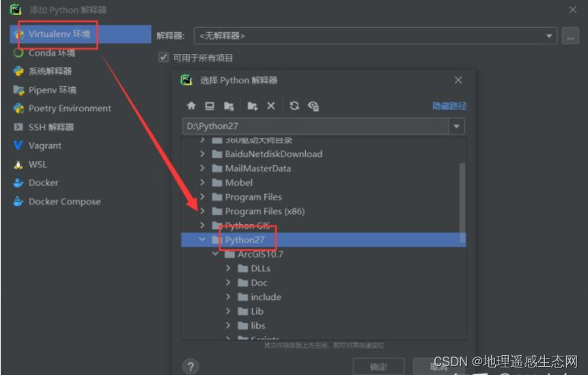The height and width of the screenshot is (375, 588).
Task: Expand BaiduNetdiskDownload folder
Action: coord(203,154)
